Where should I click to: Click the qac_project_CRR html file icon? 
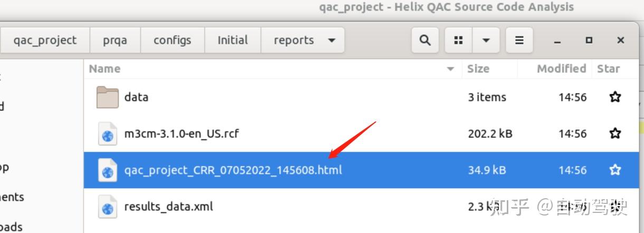pos(107,171)
